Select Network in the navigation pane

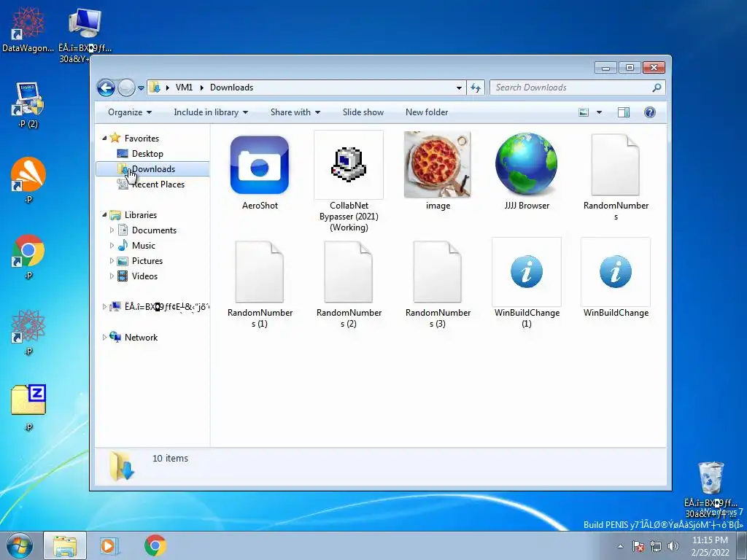[x=141, y=337]
